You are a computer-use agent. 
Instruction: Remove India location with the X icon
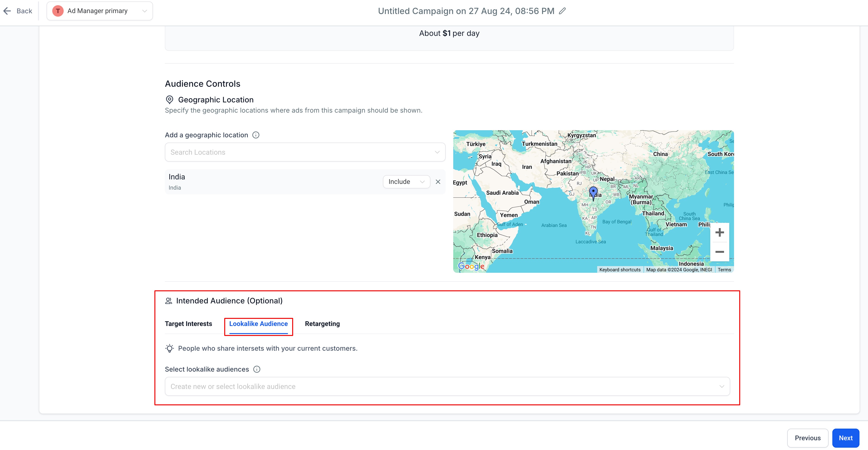click(x=438, y=182)
